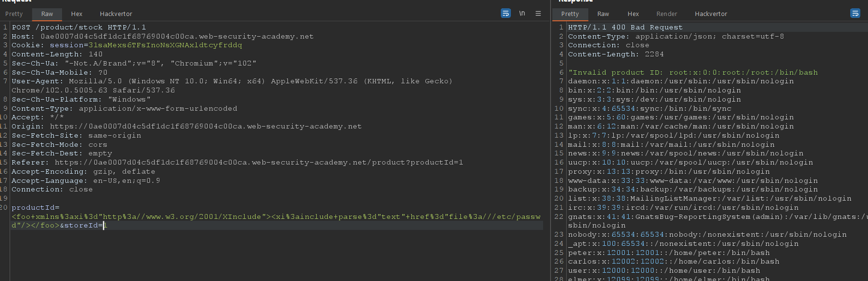This screenshot has width=868, height=281.
Task: Click the 'proxy:x:13:13' response line
Action: point(669,172)
